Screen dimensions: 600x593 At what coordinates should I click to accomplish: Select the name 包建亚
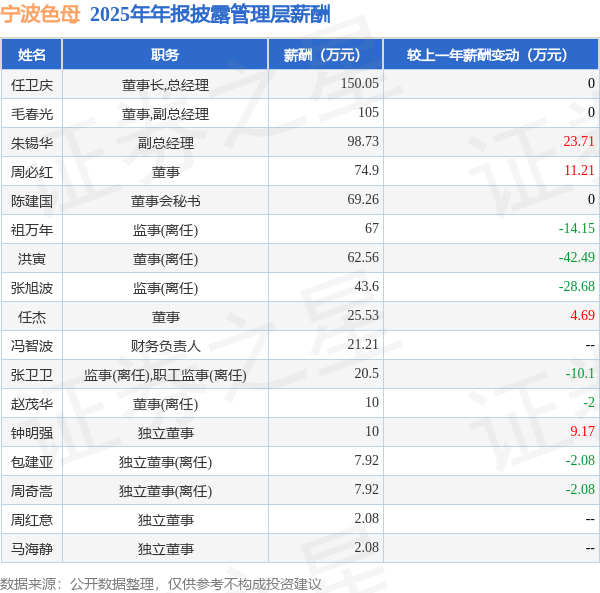(x=32, y=463)
